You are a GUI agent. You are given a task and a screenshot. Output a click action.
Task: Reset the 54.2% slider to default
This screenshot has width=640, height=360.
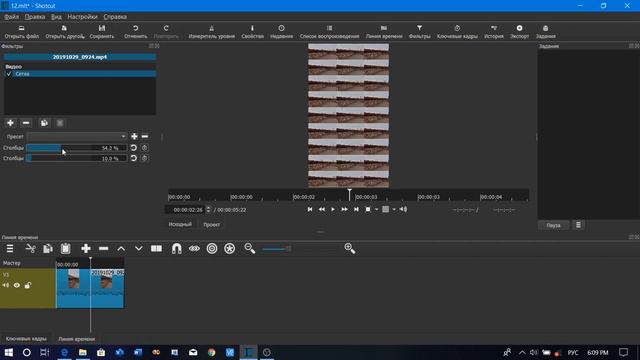point(133,148)
